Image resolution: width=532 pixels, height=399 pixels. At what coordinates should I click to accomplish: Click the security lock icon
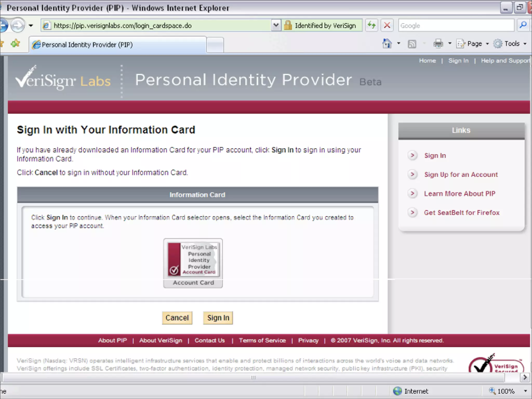pyautogui.click(x=288, y=25)
